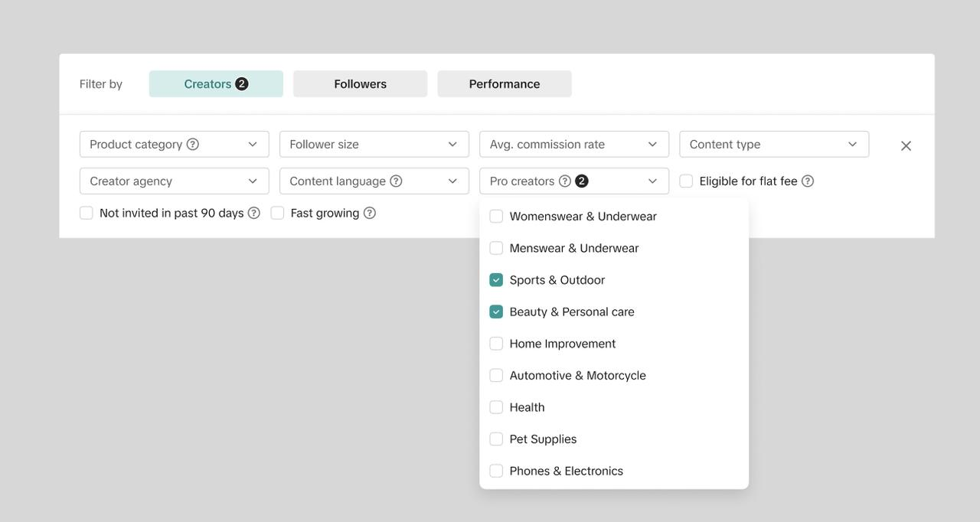Switch to the Performance filter tab
The image size is (980, 522).
505,84
